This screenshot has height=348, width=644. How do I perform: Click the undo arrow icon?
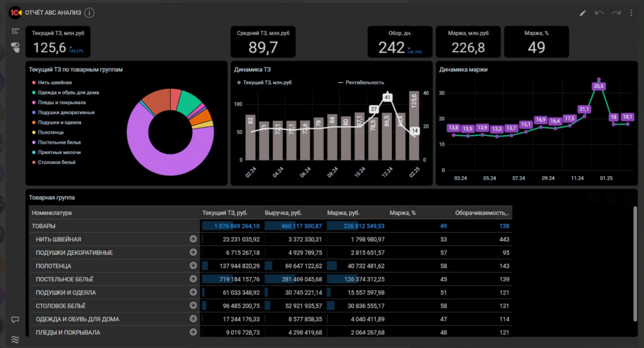pos(599,13)
